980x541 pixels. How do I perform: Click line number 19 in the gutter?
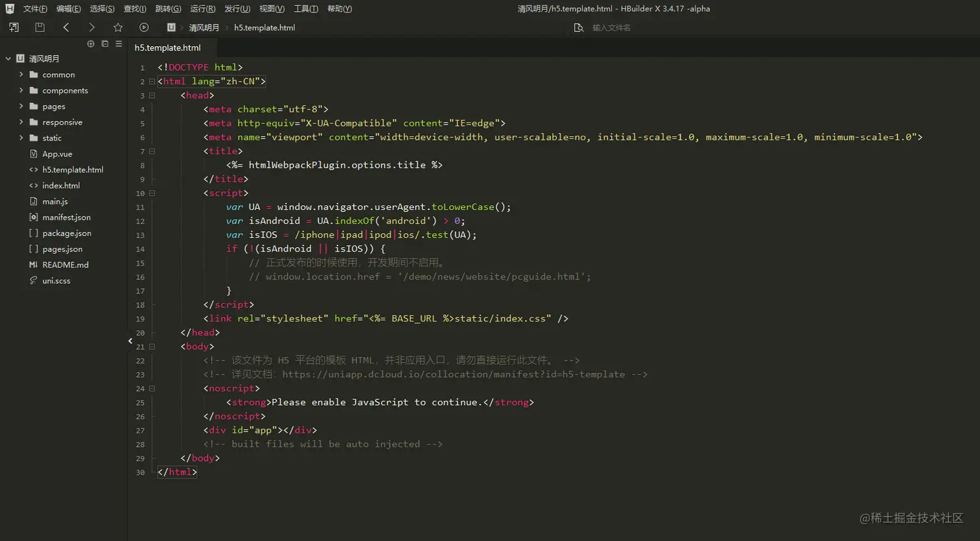(x=140, y=319)
